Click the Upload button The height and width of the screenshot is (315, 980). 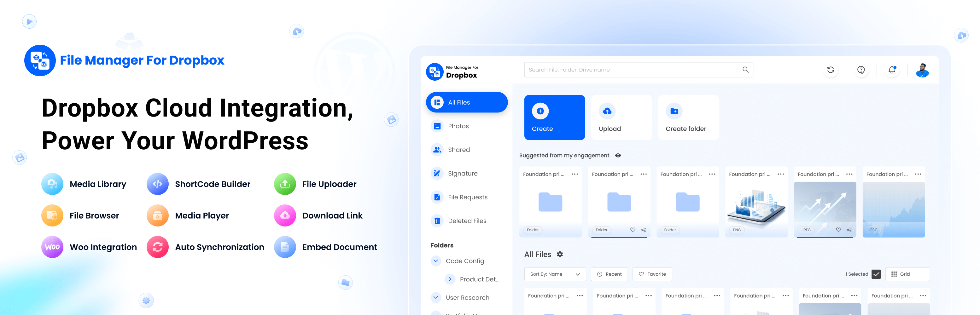[x=621, y=117]
